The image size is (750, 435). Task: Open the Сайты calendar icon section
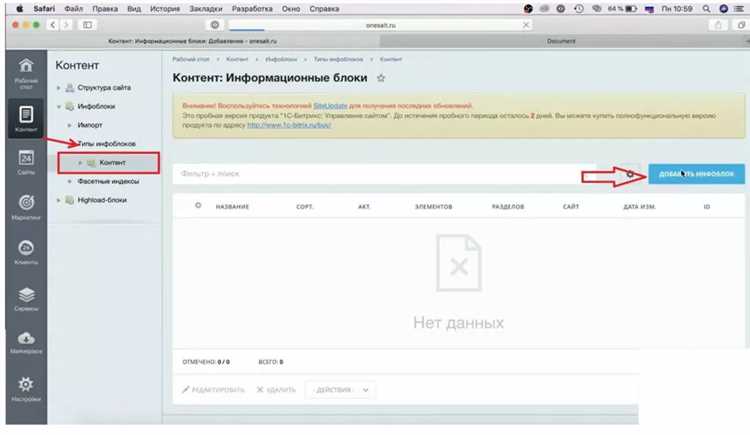(26, 163)
